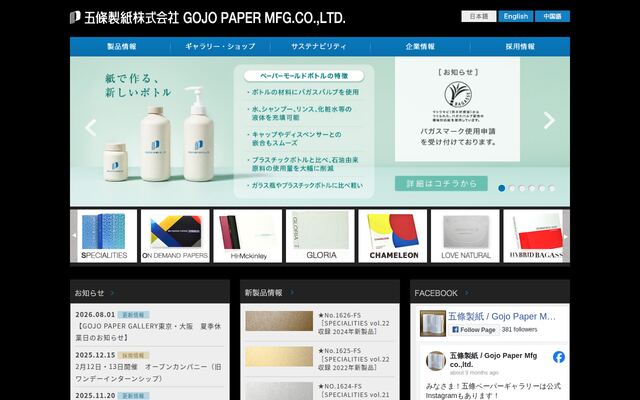Open the 企業情報 menu

pos(420,47)
